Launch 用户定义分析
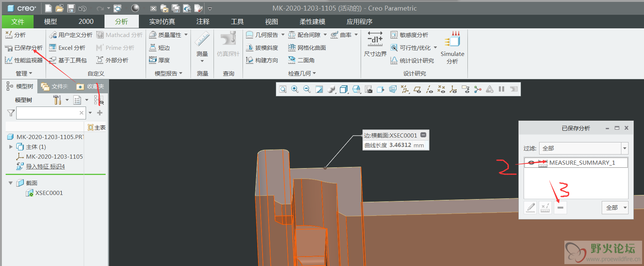644x266 pixels. pos(71,35)
